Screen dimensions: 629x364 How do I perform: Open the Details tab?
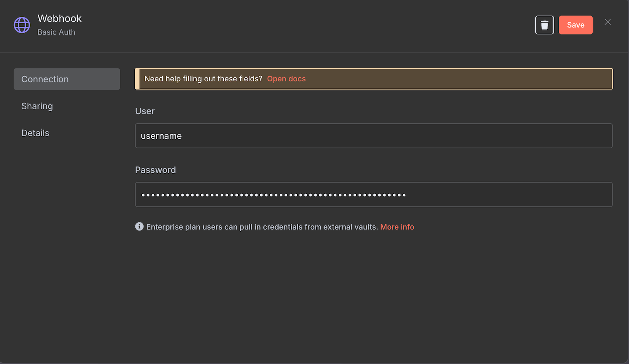pos(35,133)
